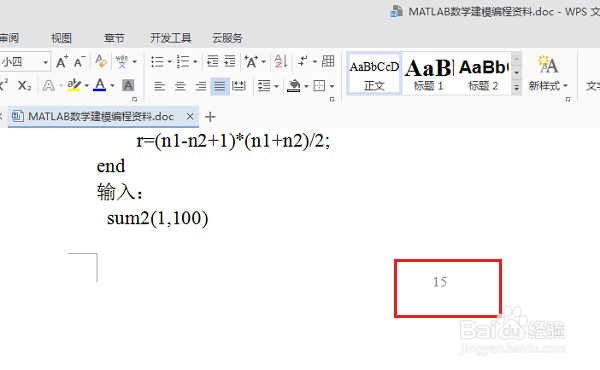This screenshot has width=600, height=370.
Task: Open the 章节 (Section) ribbon tab
Action: 114,38
